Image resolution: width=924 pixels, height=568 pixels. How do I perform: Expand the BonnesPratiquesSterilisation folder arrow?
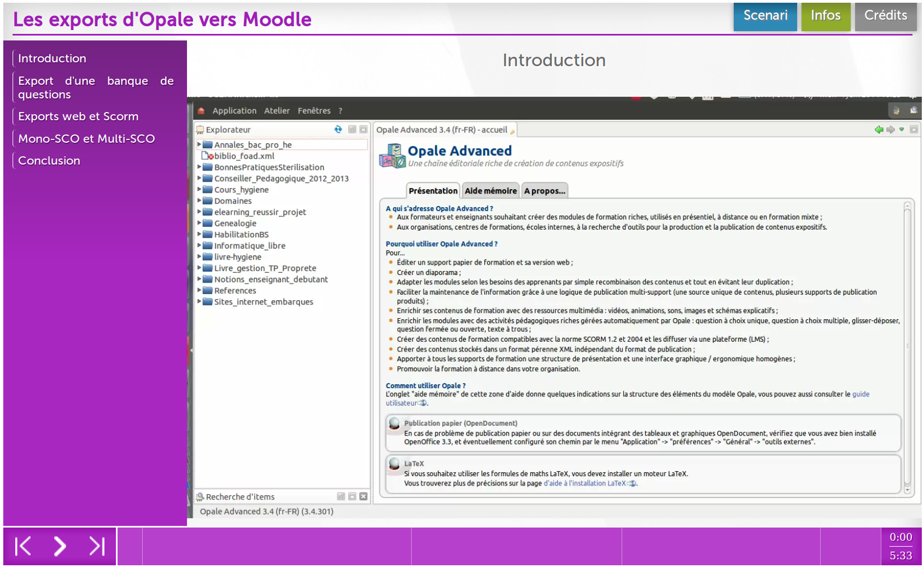(x=200, y=167)
